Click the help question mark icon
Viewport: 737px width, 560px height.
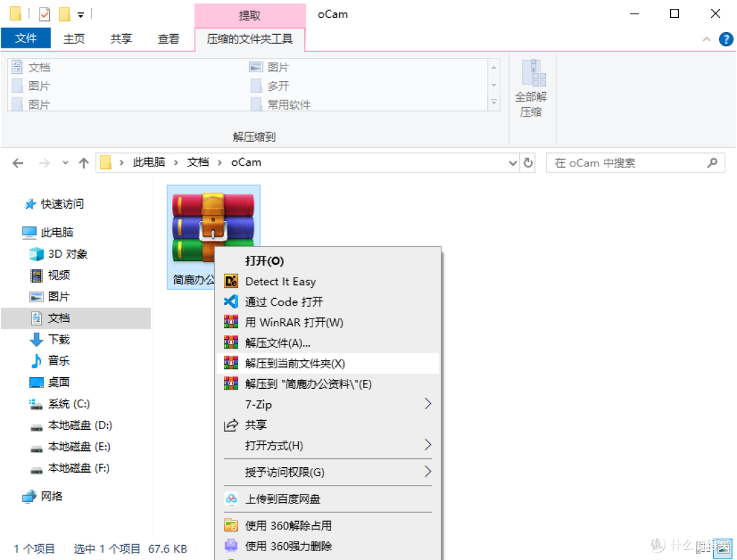pos(725,39)
